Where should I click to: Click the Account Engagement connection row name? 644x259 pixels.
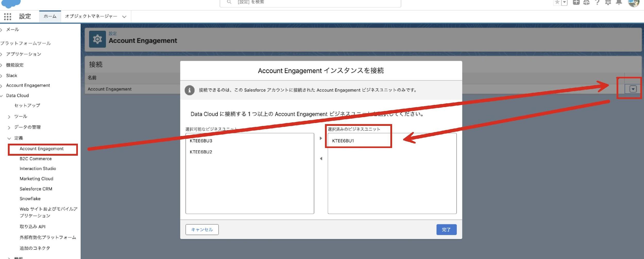click(x=109, y=89)
